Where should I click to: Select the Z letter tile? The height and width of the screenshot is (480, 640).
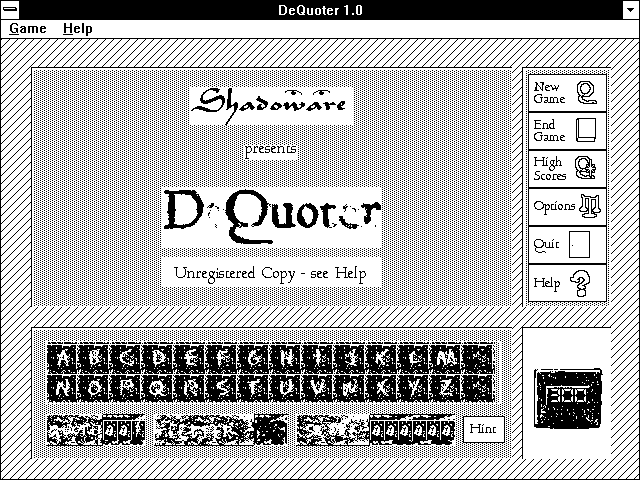point(444,388)
